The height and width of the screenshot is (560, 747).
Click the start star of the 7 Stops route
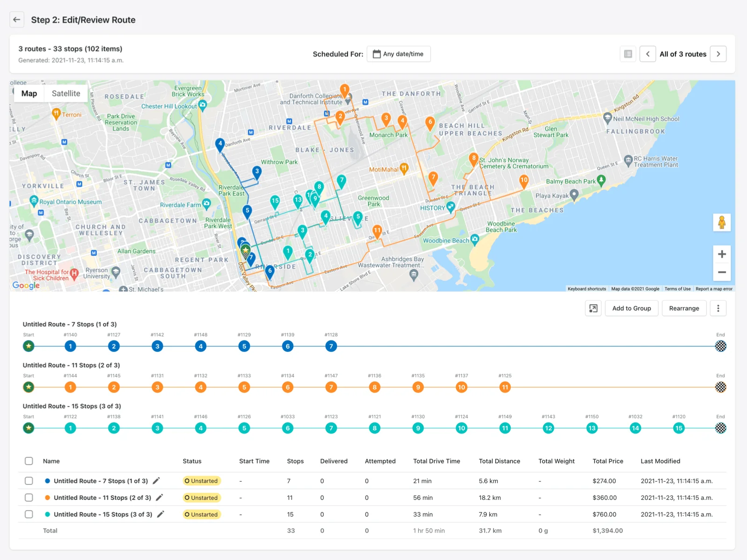click(29, 346)
